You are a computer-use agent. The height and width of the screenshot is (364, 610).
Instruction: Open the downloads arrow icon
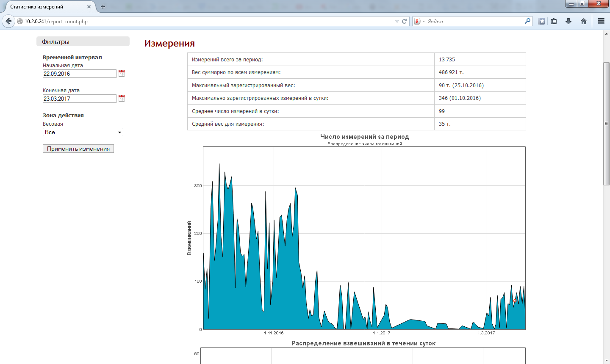[x=568, y=21]
